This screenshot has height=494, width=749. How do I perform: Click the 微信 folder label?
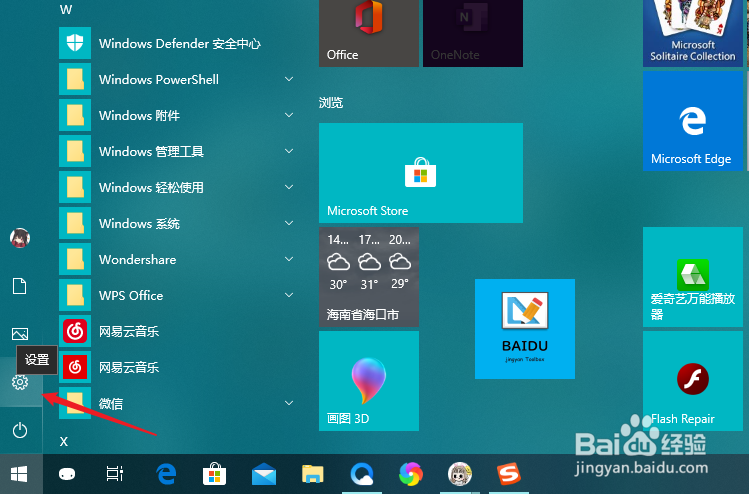(111, 403)
